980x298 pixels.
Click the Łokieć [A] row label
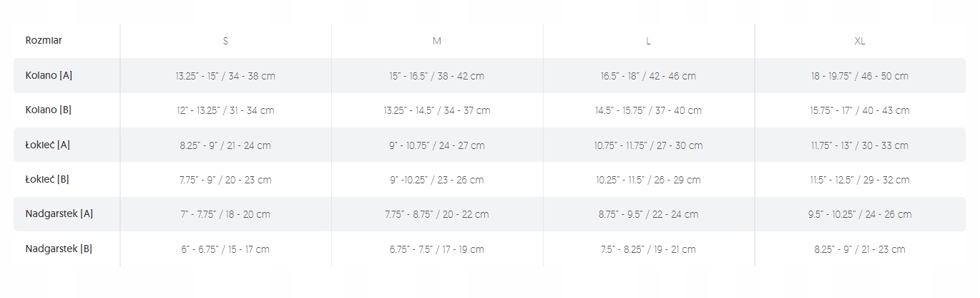point(48,145)
